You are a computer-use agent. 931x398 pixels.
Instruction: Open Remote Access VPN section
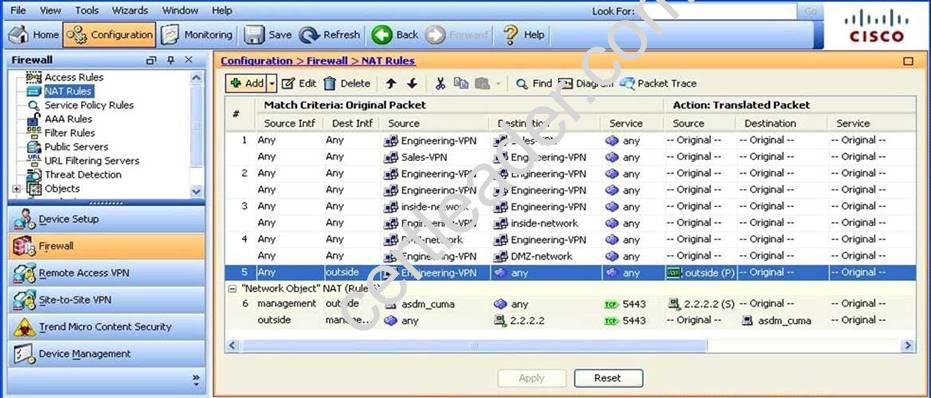pos(106,273)
